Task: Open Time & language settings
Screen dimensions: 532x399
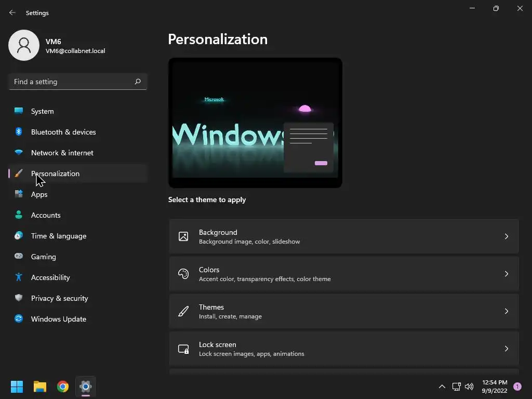Action: click(x=78, y=236)
